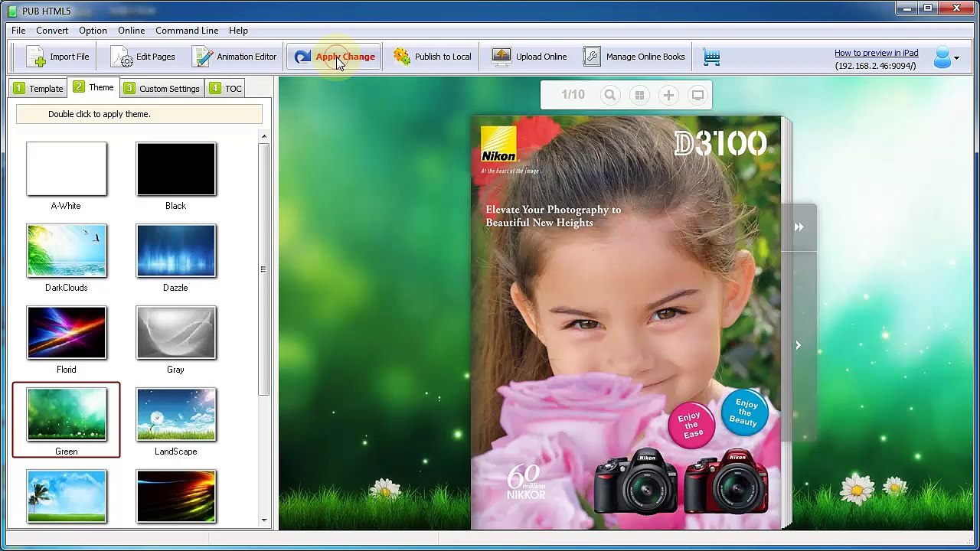Click the Nikon D3100 book cover
This screenshot has height=551, width=980.
click(626, 322)
